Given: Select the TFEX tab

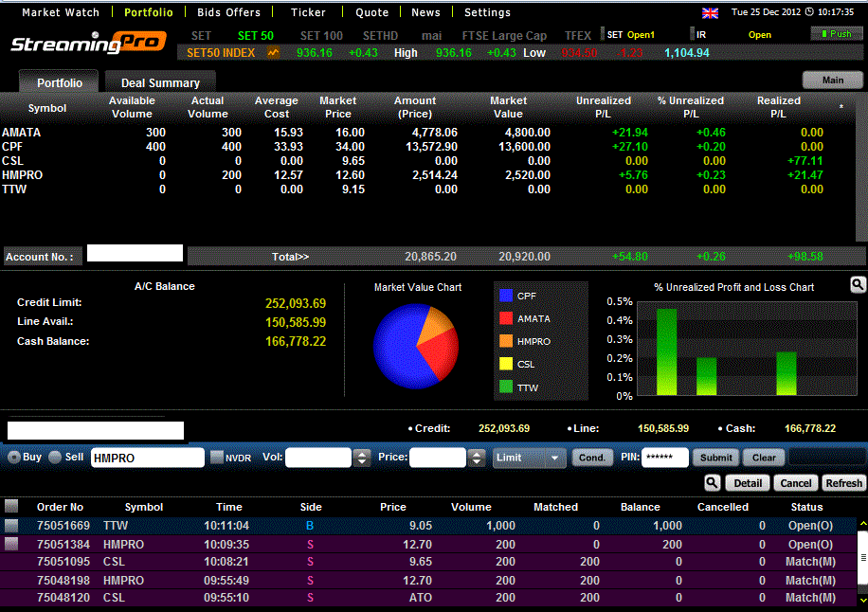Looking at the screenshot, I should point(578,36).
